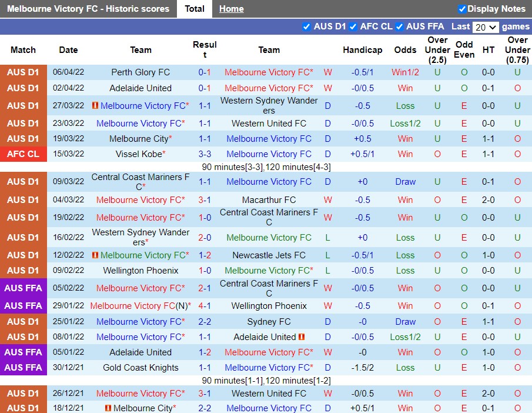Image resolution: width=532 pixels, height=413 pixels.
Task: Switch to the Home tab
Action: (231, 9)
